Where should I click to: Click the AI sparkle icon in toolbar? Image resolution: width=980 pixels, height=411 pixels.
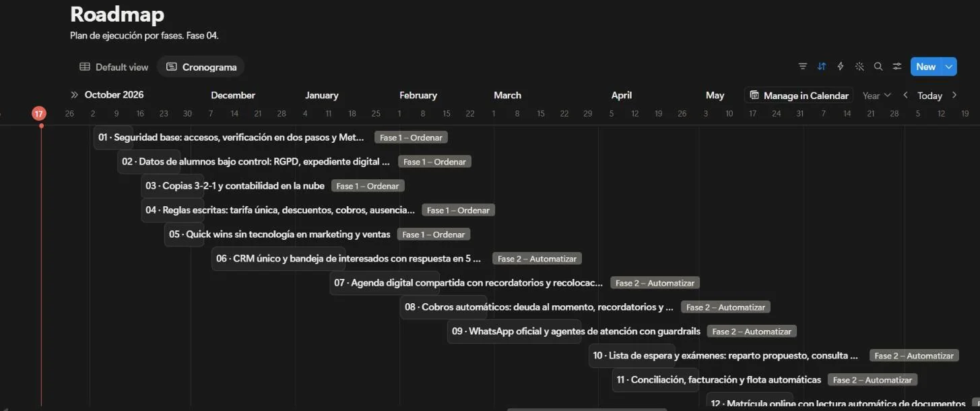859,67
